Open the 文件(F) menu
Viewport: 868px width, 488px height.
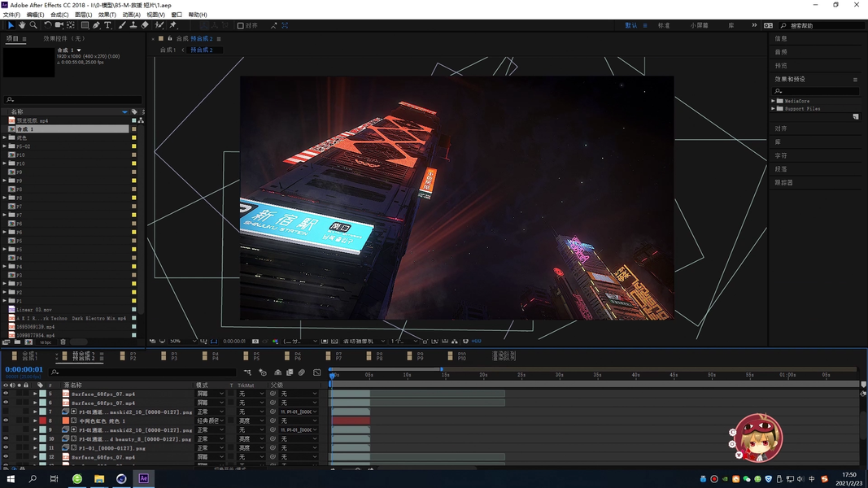(x=11, y=15)
